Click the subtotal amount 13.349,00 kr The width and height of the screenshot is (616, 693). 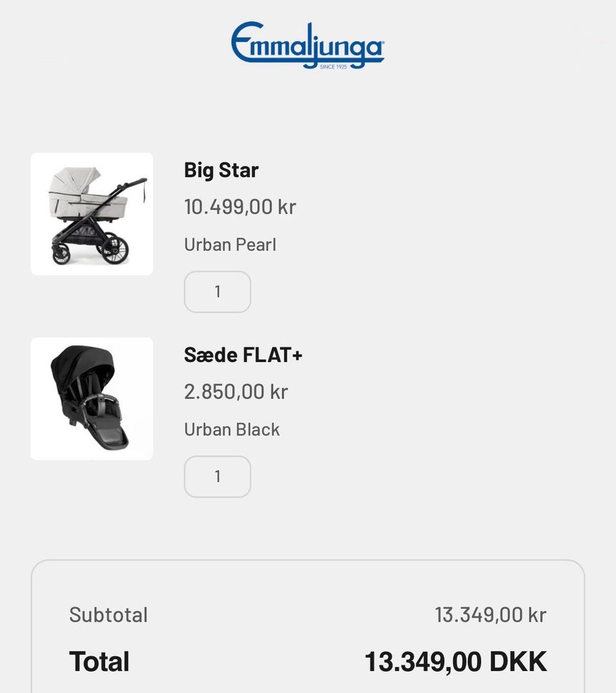pos(490,615)
